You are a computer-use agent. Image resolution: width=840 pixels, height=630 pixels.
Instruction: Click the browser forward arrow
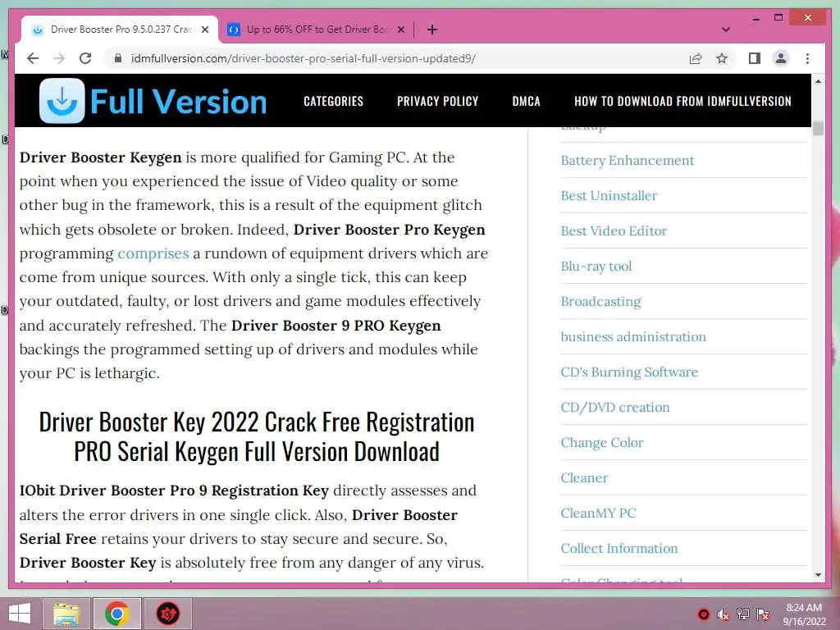59,58
